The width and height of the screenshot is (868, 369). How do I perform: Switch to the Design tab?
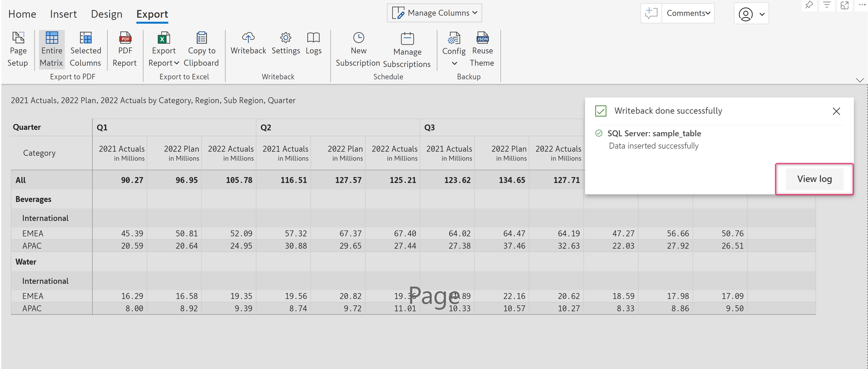[x=107, y=14]
